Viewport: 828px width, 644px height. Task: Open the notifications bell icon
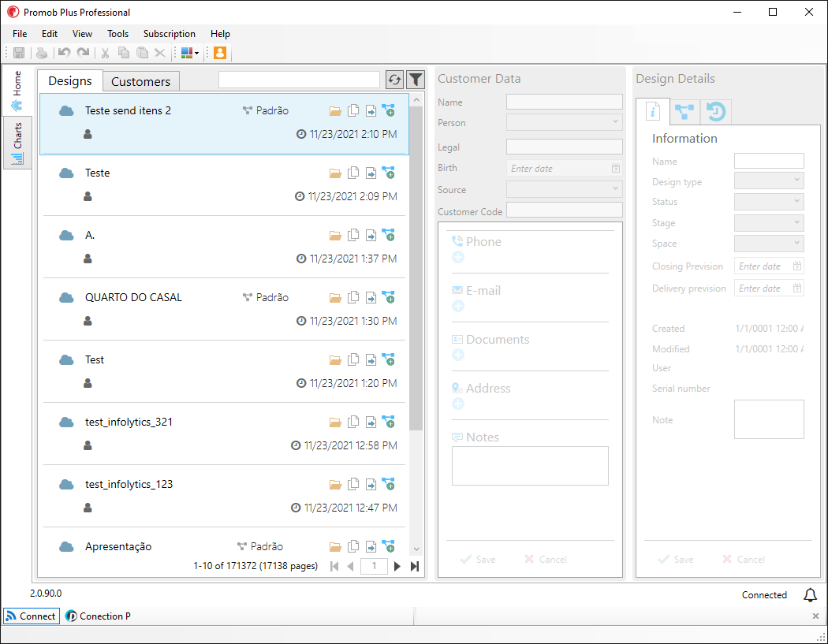click(810, 595)
